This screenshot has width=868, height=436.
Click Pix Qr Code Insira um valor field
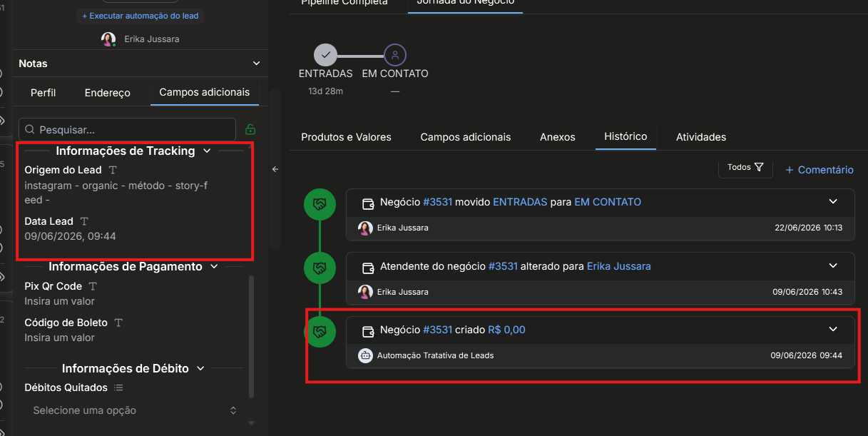(x=59, y=301)
